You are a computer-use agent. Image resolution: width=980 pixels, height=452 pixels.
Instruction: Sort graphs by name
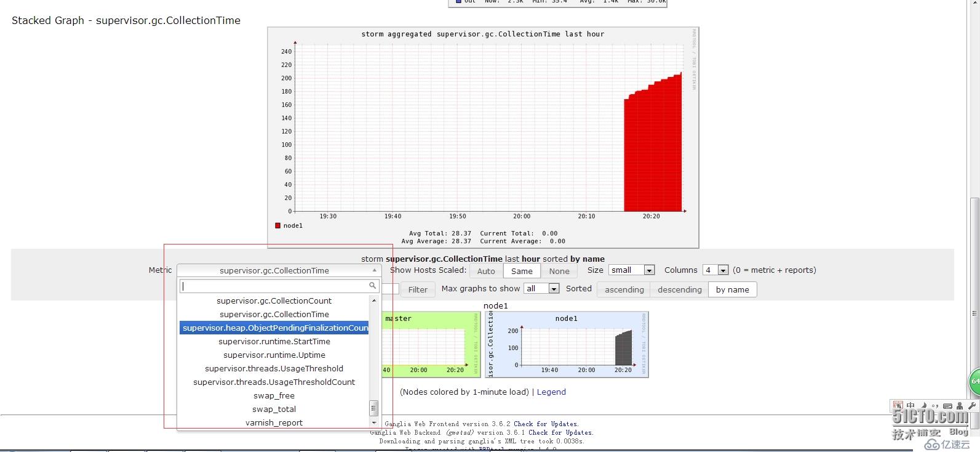732,289
